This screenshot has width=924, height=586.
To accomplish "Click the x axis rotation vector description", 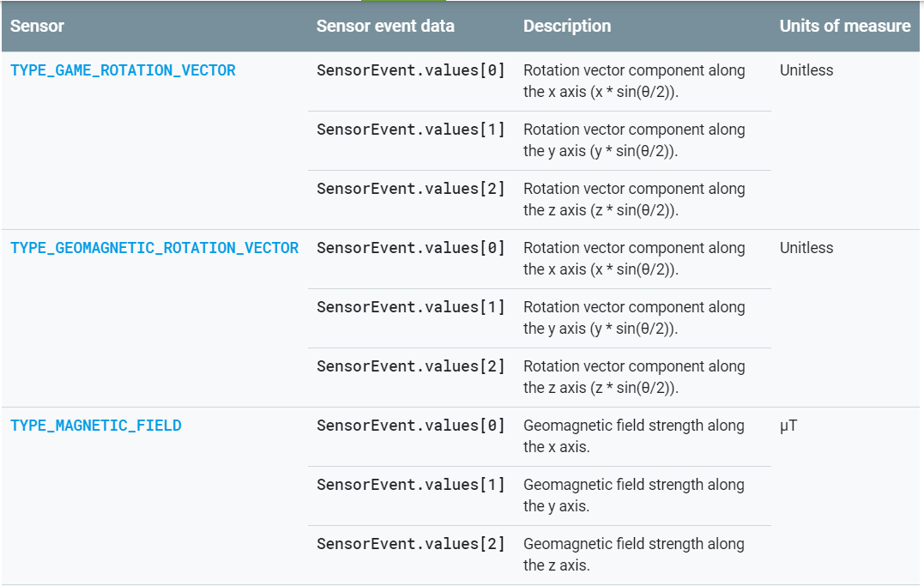I will pos(633,81).
